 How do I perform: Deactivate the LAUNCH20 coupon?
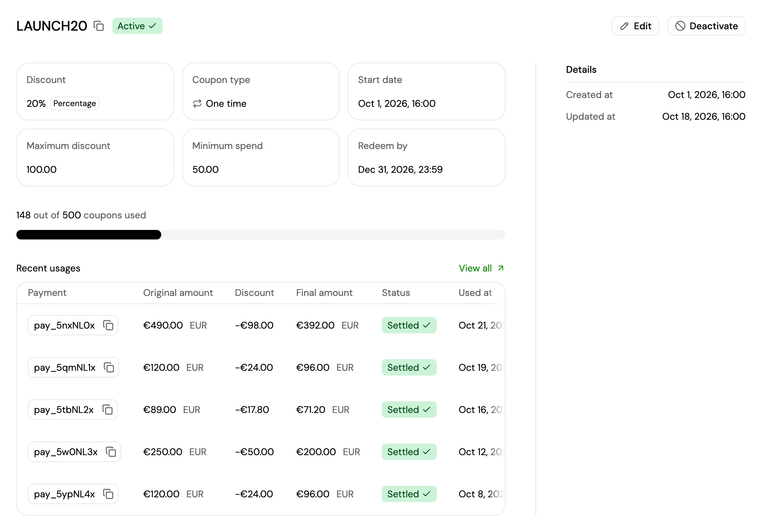(706, 26)
